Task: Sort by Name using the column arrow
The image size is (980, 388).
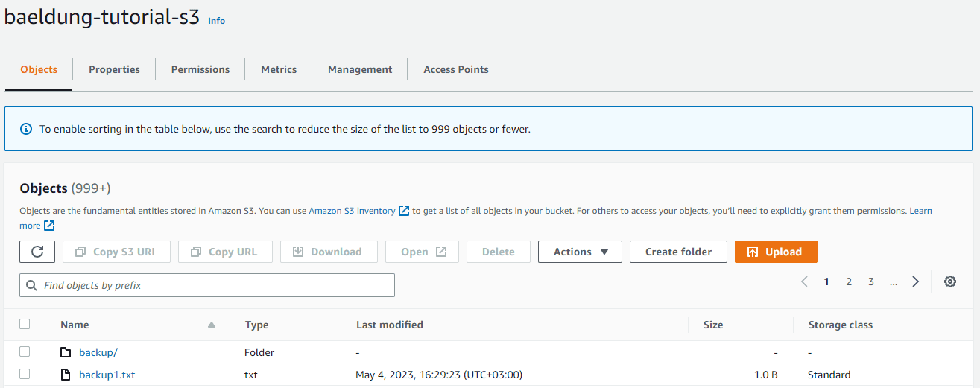Action: (212, 325)
